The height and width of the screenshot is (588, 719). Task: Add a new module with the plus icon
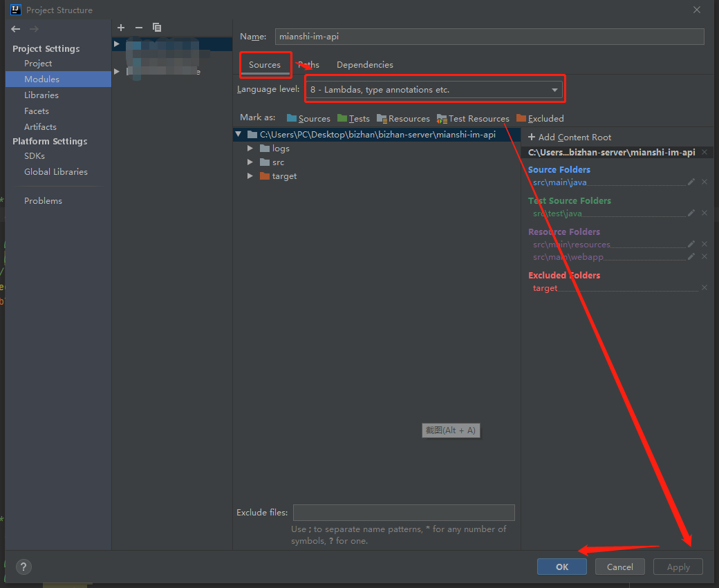tap(121, 28)
